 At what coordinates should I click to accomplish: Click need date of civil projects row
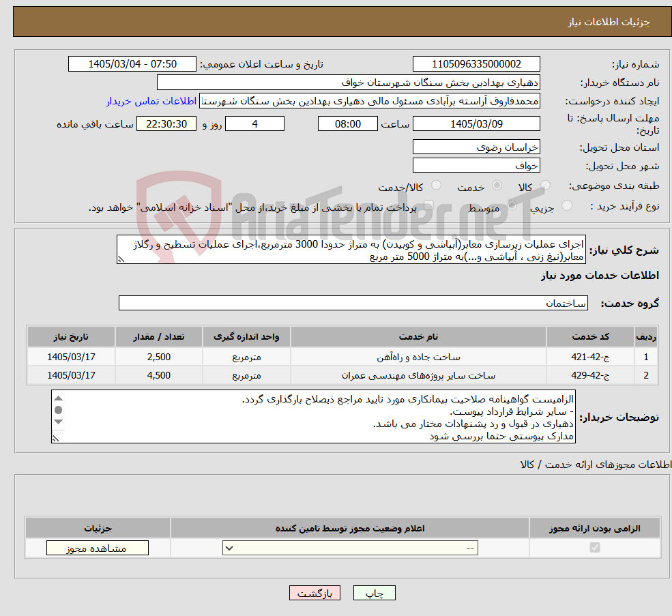click(x=71, y=375)
